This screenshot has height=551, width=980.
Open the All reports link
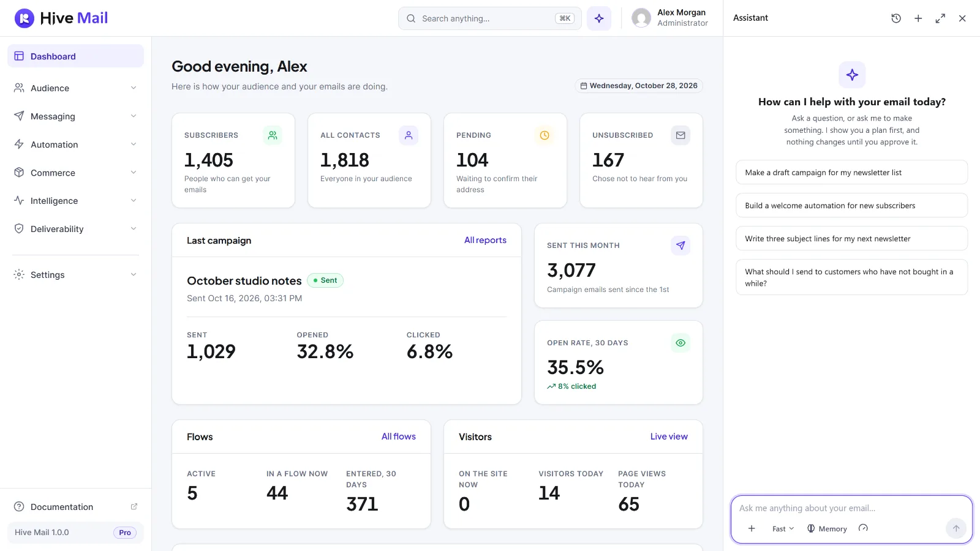click(x=485, y=240)
